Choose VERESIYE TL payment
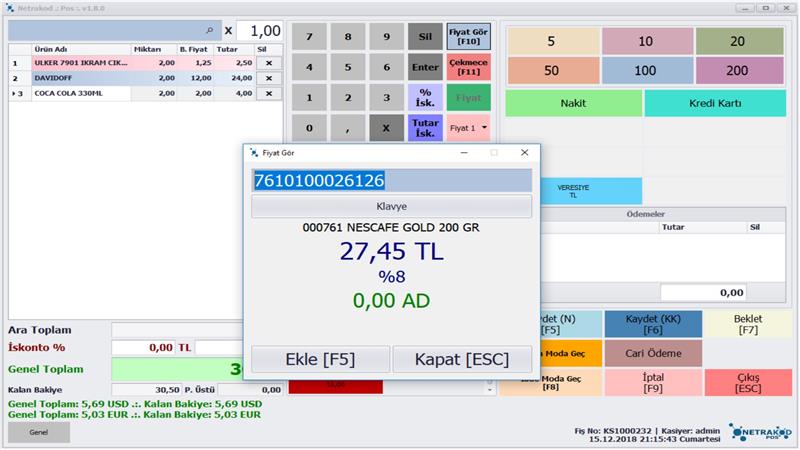800x450 pixels. tap(590, 191)
